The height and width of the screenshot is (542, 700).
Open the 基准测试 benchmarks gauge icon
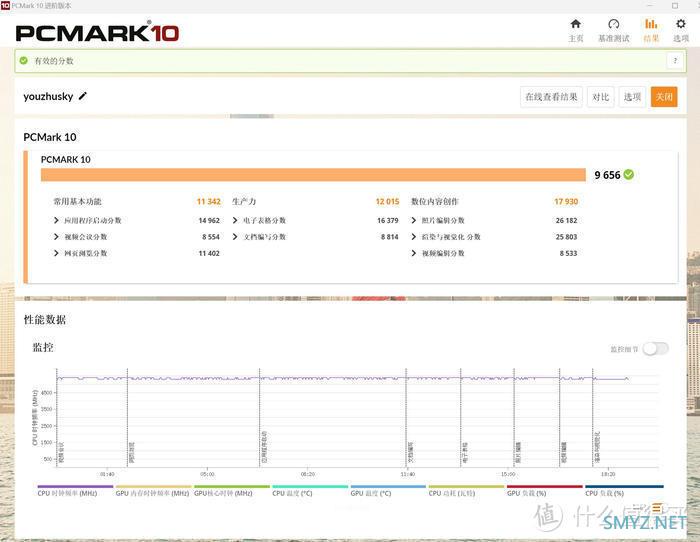point(614,24)
